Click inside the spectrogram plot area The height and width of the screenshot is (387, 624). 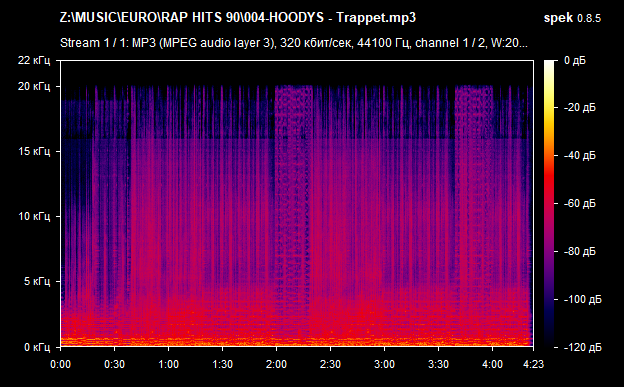[297, 203]
